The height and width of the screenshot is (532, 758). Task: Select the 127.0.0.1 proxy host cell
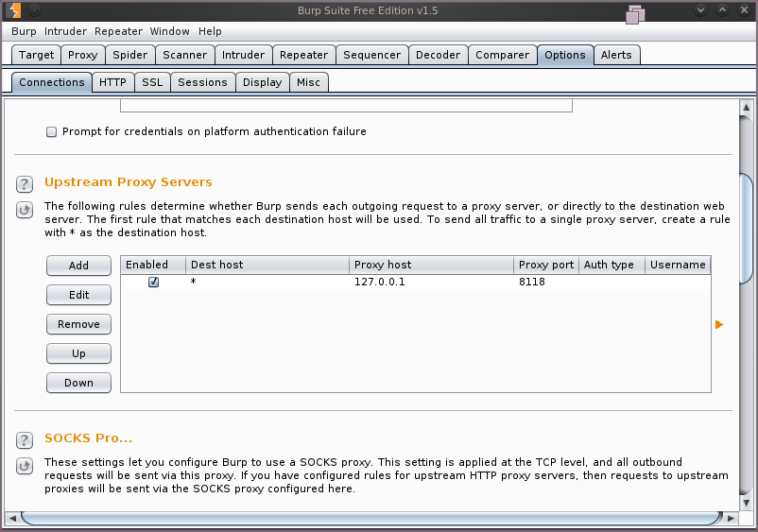431,282
